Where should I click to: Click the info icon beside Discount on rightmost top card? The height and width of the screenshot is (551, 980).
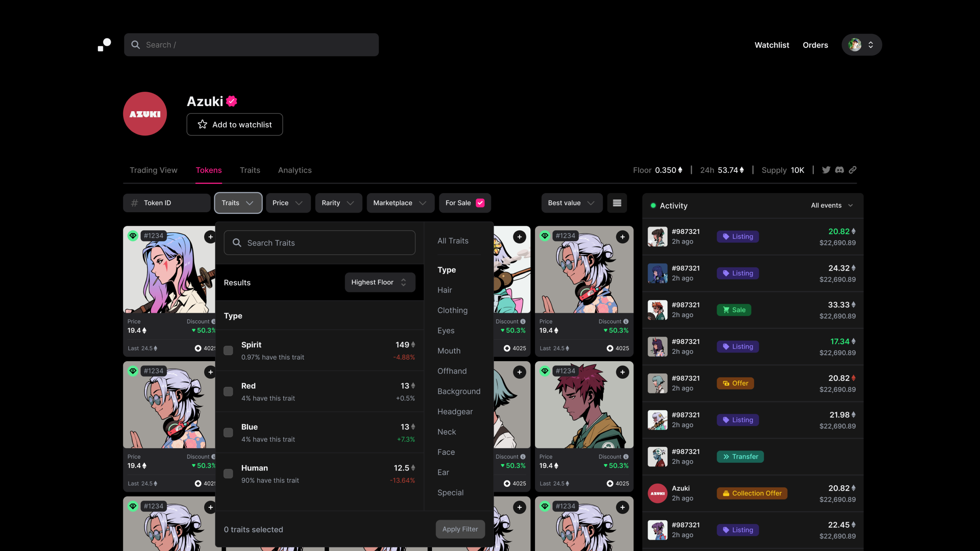tap(626, 322)
